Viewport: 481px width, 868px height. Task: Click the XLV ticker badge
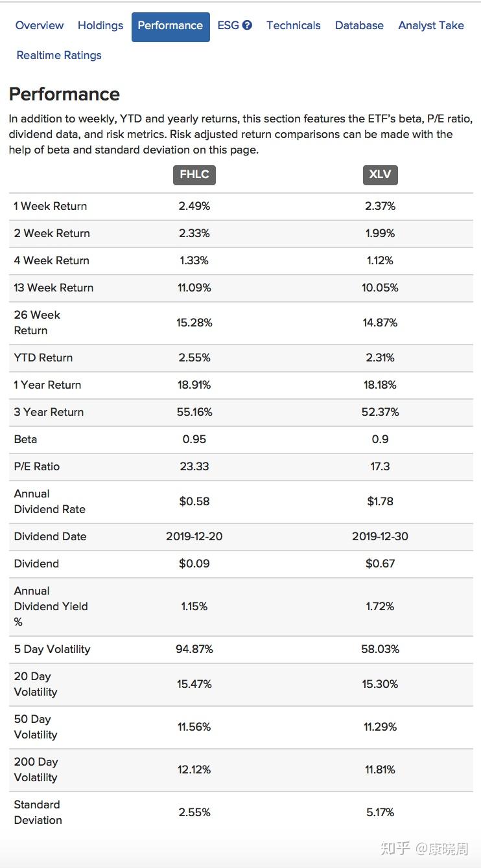380,175
